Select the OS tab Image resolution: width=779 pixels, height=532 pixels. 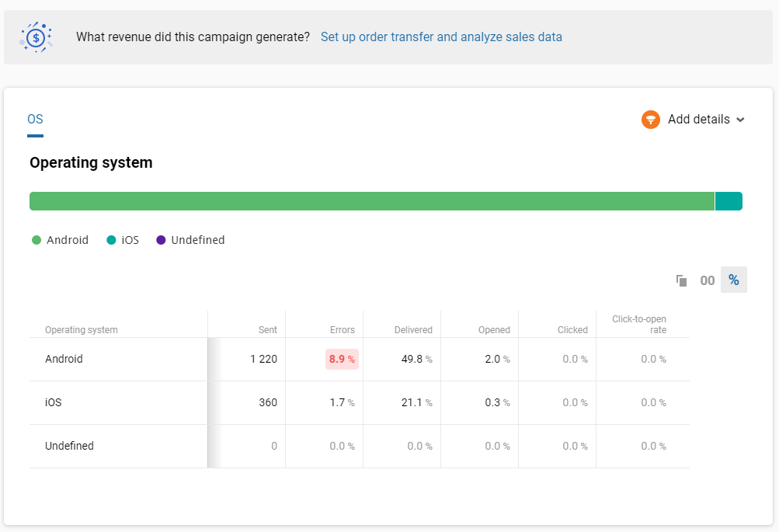(35, 120)
